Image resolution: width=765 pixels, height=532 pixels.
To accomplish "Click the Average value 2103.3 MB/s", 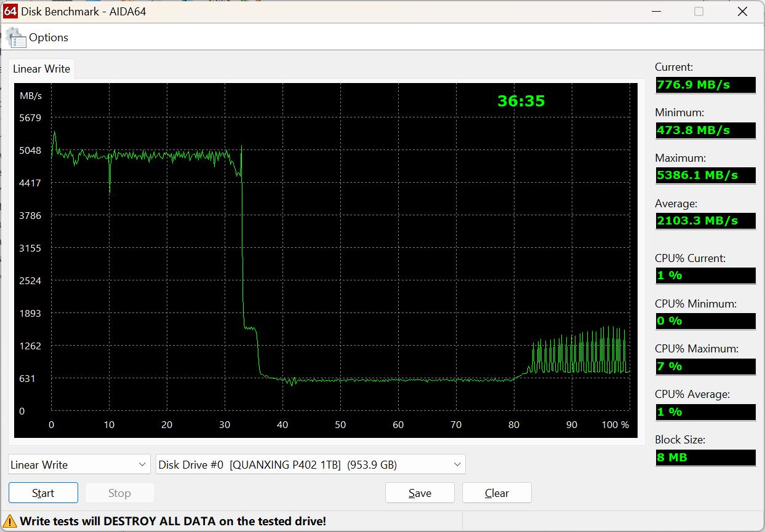I will pos(705,221).
